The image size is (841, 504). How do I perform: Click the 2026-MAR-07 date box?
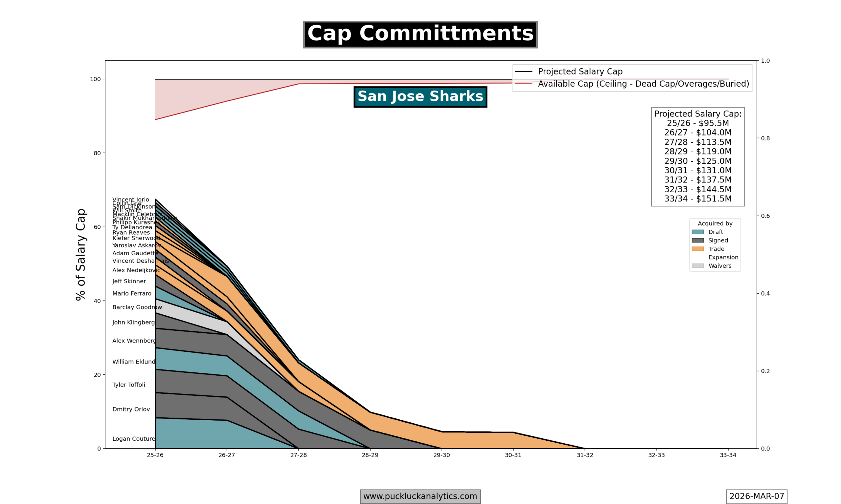[x=756, y=496]
